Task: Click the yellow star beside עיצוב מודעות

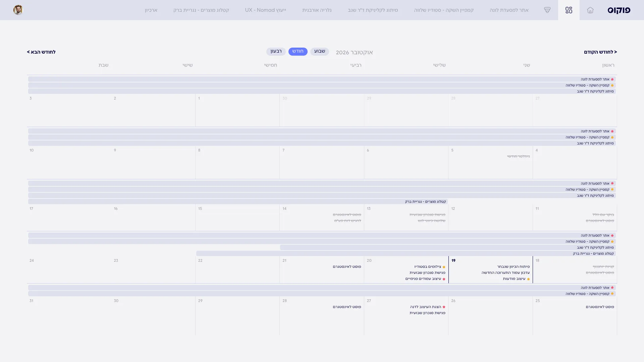Action: coord(528,279)
